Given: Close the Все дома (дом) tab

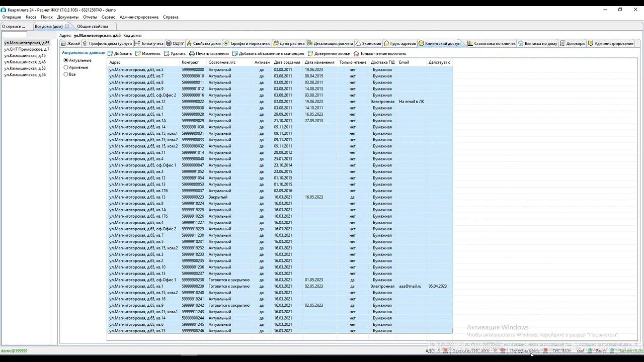Looking at the screenshot, I should point(67,26).
